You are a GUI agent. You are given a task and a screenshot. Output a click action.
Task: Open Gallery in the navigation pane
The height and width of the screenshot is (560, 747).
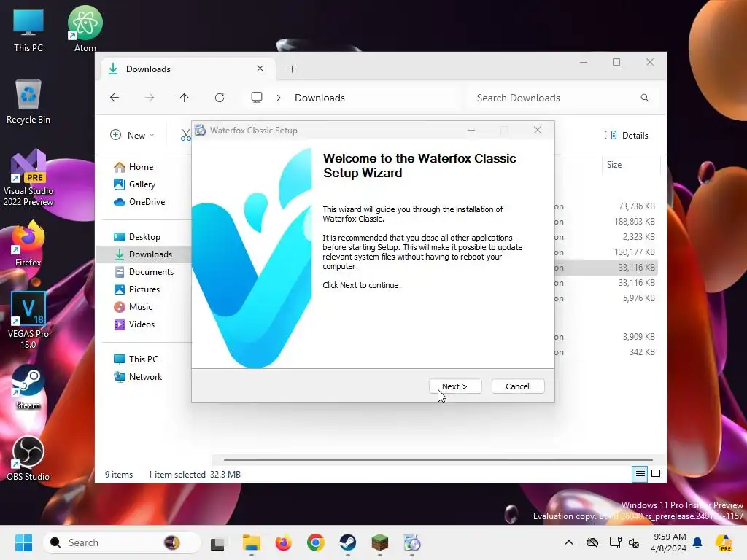(142, 184)
